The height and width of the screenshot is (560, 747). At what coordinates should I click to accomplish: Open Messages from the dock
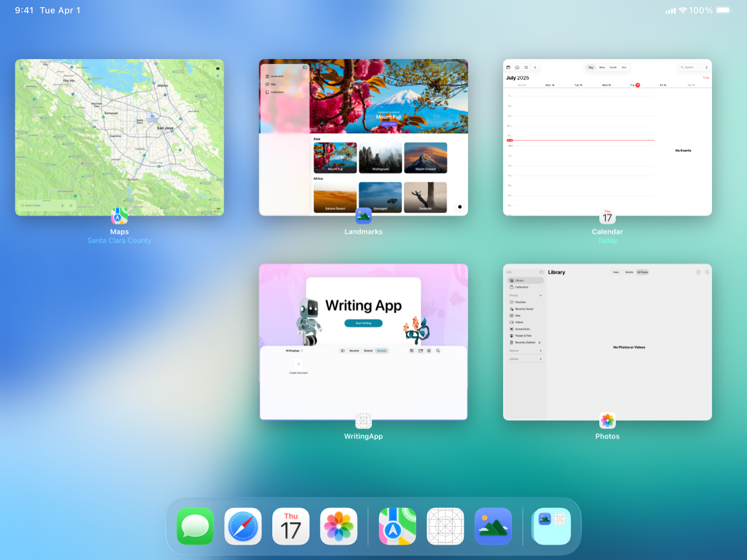tap(195, 526)
